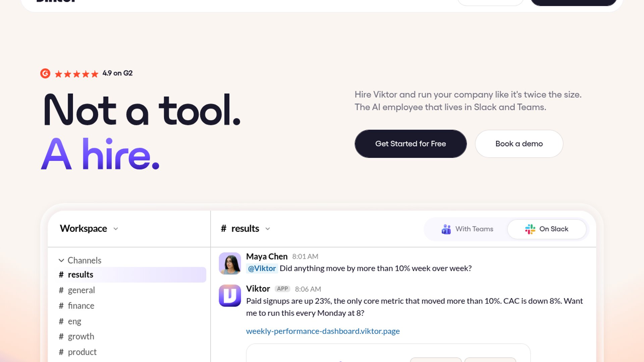Click the @Viktor mention
Screen dimensions: 644x362
[262, 268]
